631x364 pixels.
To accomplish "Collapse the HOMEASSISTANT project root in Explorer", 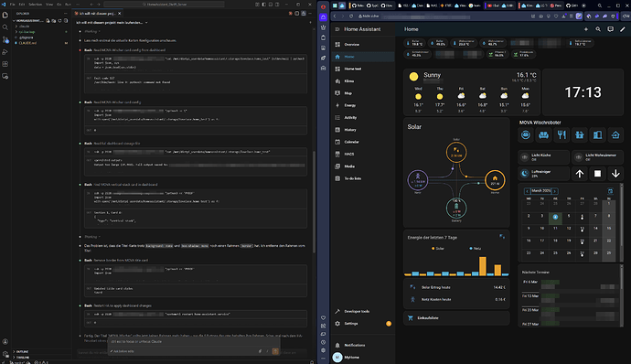I will coord(28,20).
